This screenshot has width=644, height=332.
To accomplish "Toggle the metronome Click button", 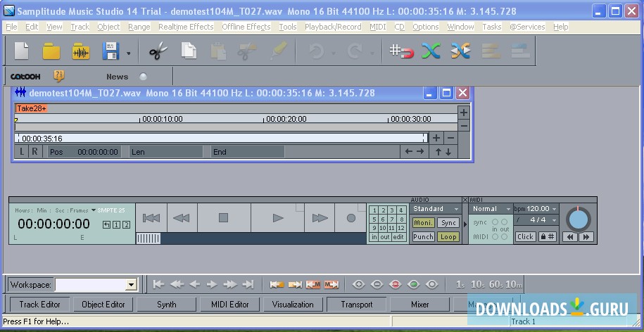I will 525,237.
